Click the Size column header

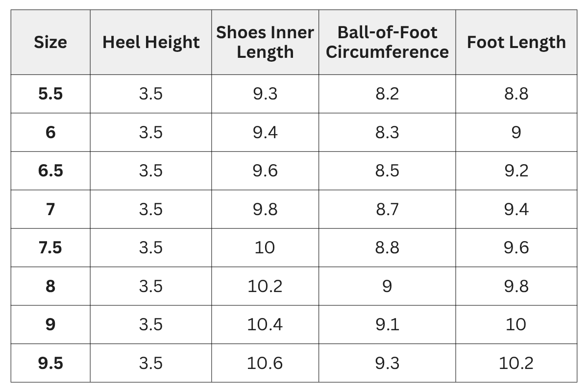[50, 42]
